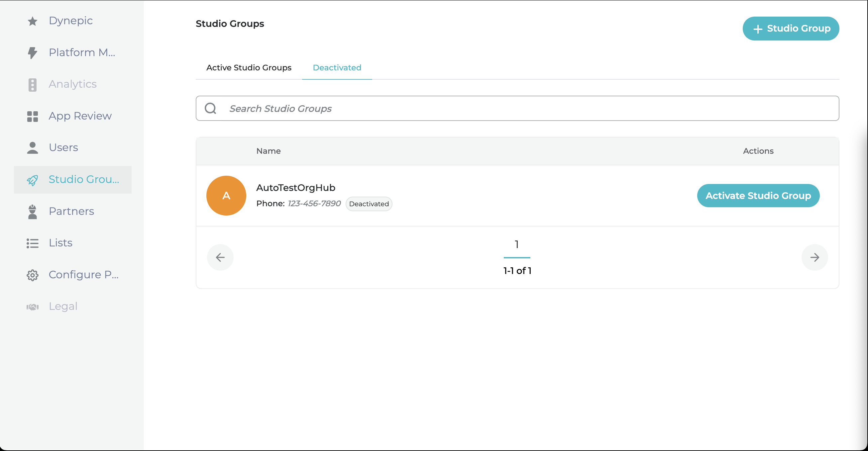Switch to Active Studio Groups tab

pyautogui.click(x=249, y=68)
